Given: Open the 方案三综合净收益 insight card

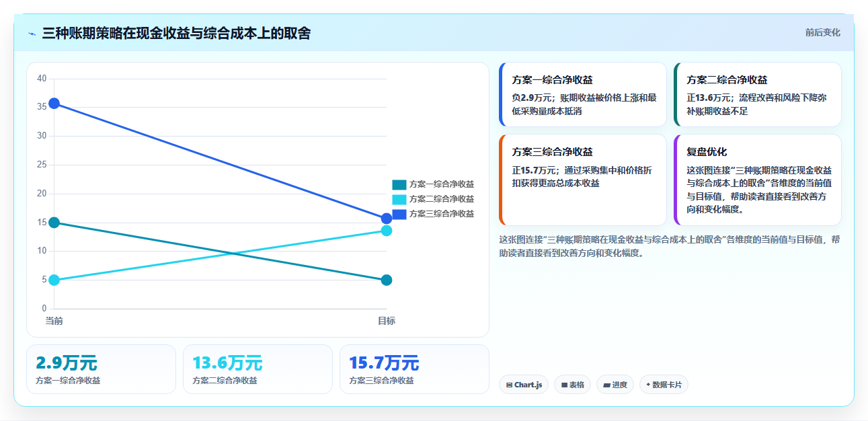Looking at the screenshot, I should click(583, 180).
